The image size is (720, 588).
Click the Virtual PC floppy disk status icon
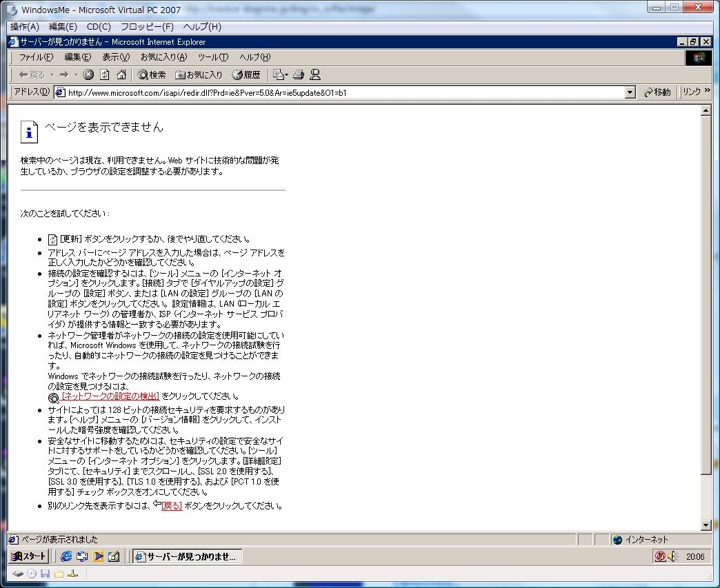coord(45,574)
